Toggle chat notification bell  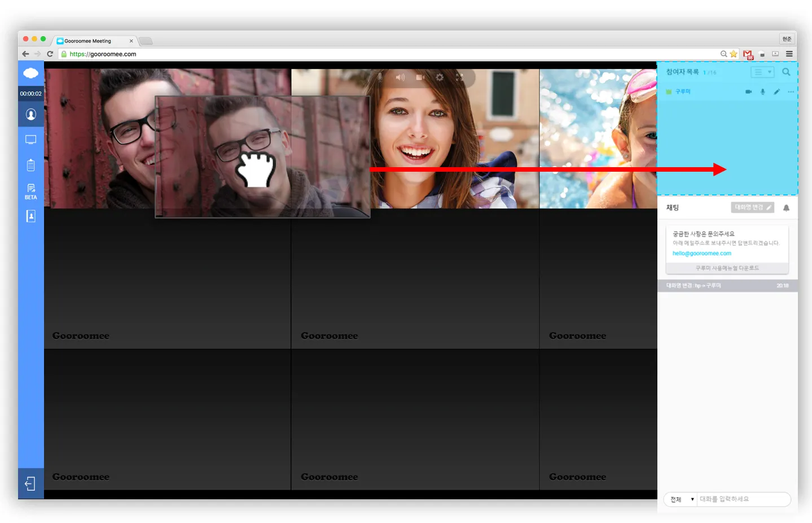(786, 208)
